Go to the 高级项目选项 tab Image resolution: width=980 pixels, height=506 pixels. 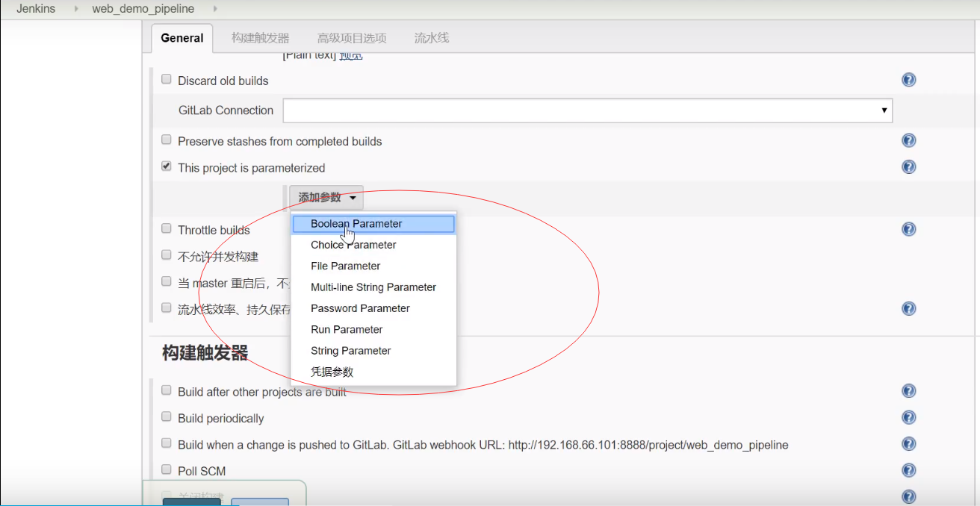(352, 38)
